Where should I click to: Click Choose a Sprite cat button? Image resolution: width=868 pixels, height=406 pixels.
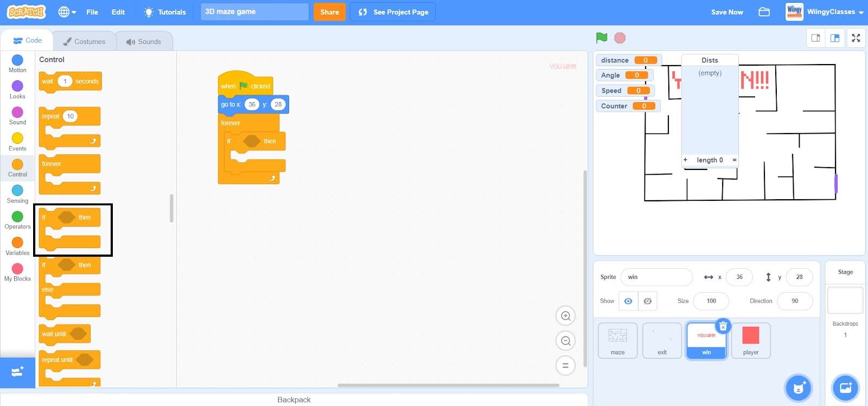798,388
